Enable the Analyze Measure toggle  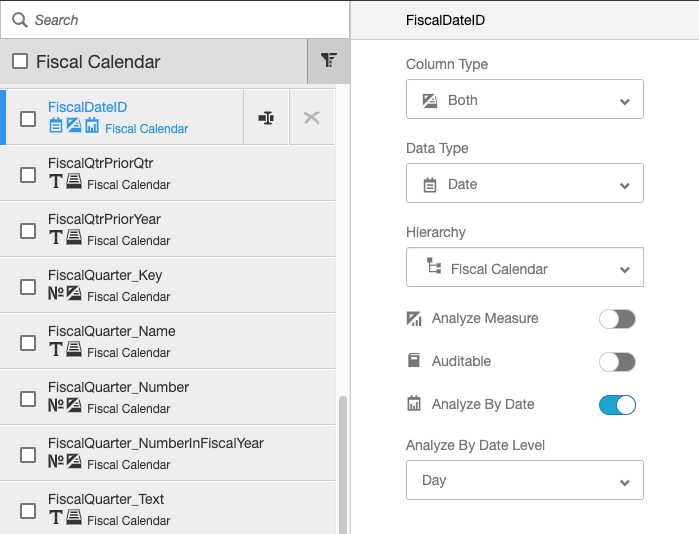[x=617, y=319]
